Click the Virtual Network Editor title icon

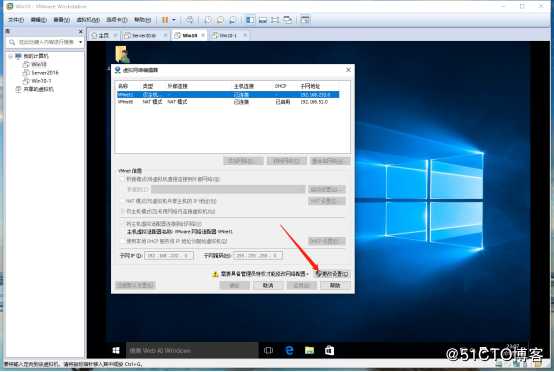(118, 70)
